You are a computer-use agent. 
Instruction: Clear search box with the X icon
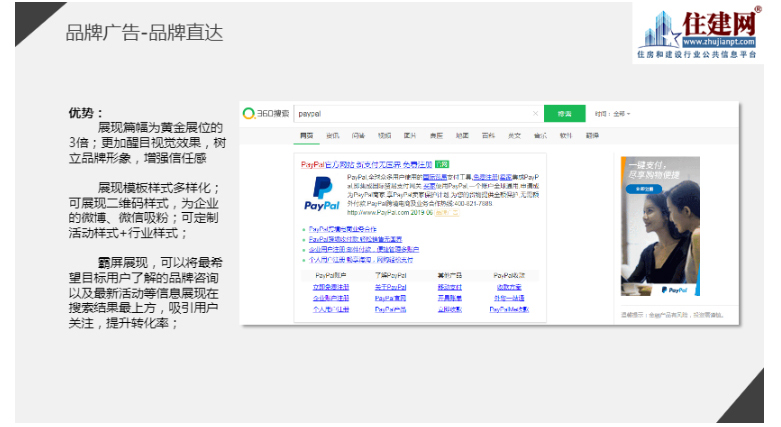[x=537, y=114]
